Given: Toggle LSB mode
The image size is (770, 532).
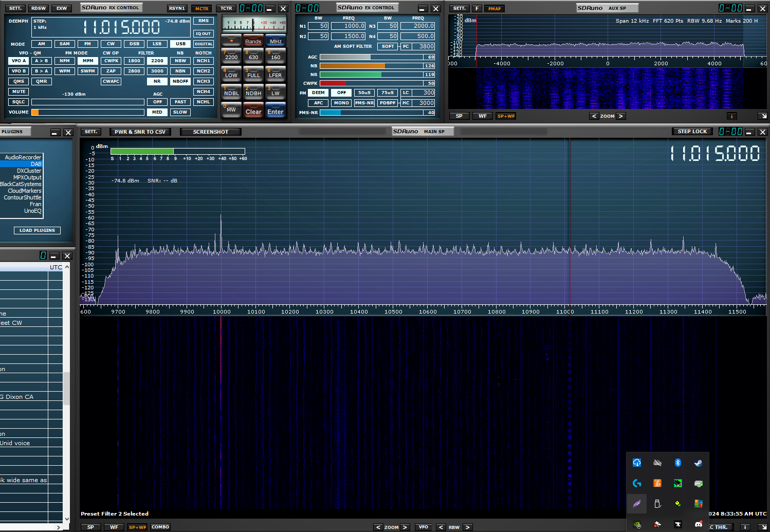Looking at the screenshot, I should [157, 44].
